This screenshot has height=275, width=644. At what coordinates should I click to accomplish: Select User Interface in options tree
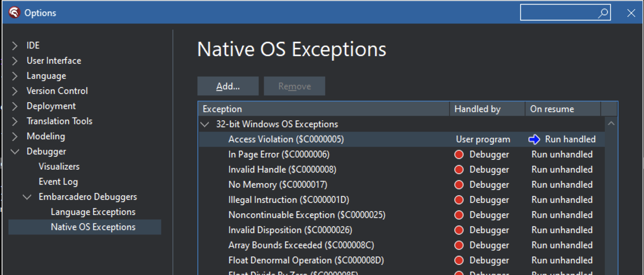pyautogui.click(x=54, y=60)
